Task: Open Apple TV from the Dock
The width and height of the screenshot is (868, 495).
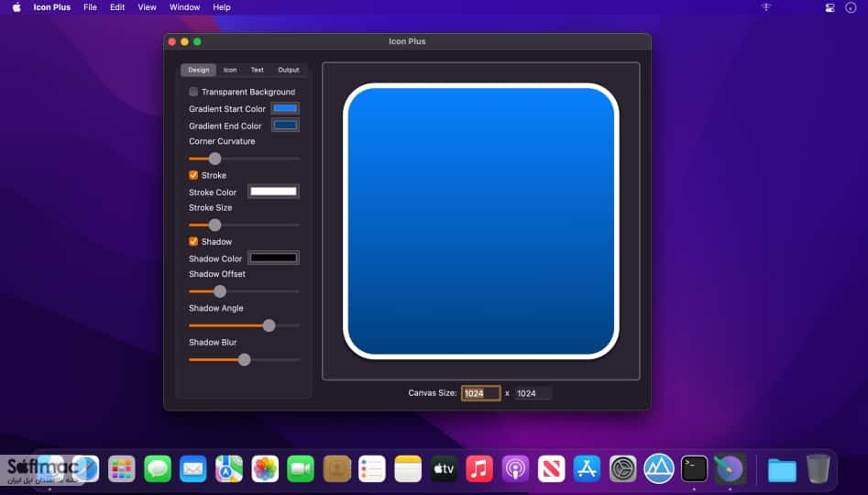Action: coord(444,469)
